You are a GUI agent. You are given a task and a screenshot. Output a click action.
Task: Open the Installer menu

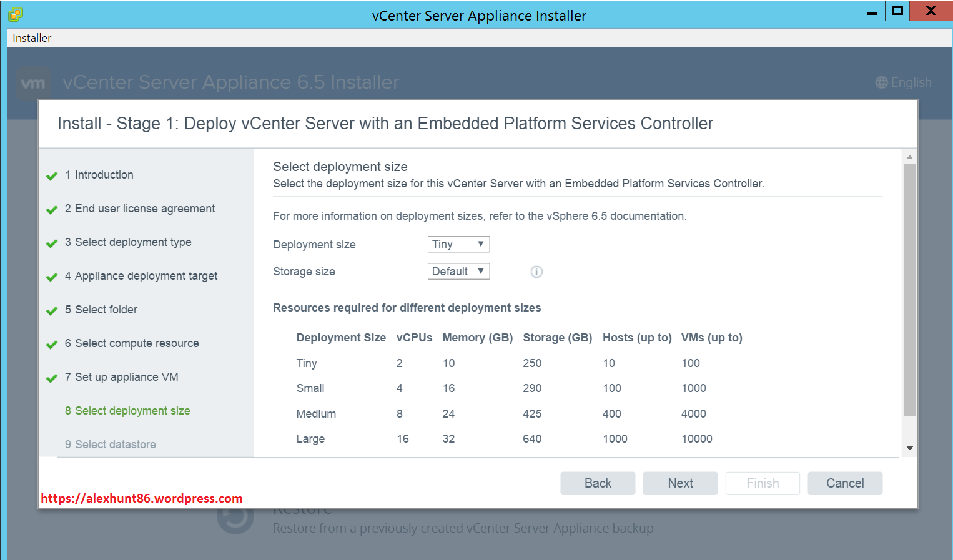31,37
